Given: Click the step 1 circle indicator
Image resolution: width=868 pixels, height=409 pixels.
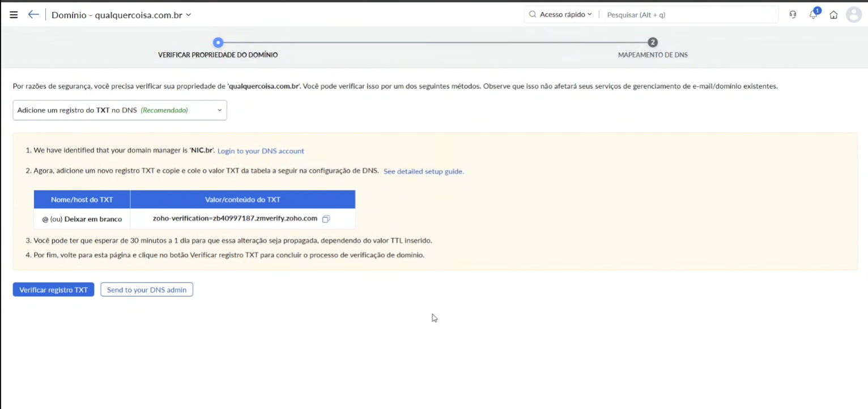Looking at the screenshot, I should point(218,43).
